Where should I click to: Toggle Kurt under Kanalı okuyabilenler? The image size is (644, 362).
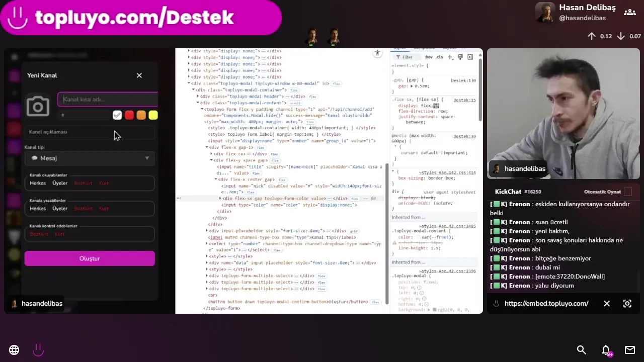pyautogui.click(x=104, y=183)
